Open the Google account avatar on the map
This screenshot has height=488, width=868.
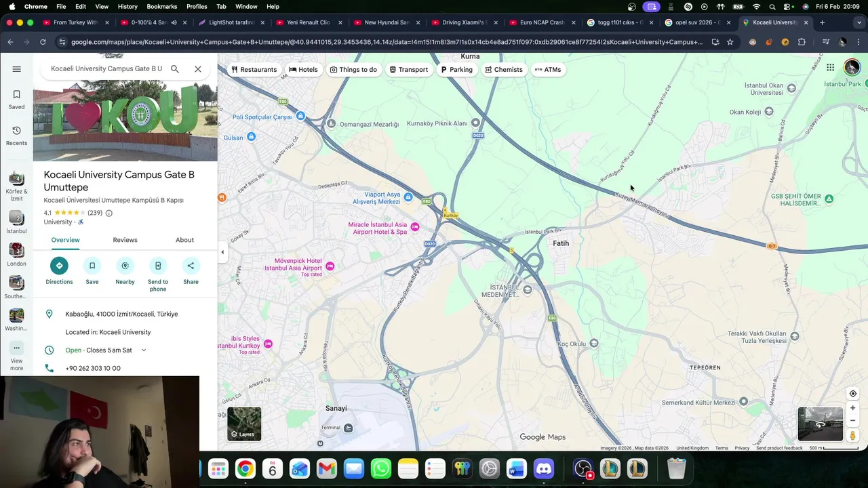point(852,67)
